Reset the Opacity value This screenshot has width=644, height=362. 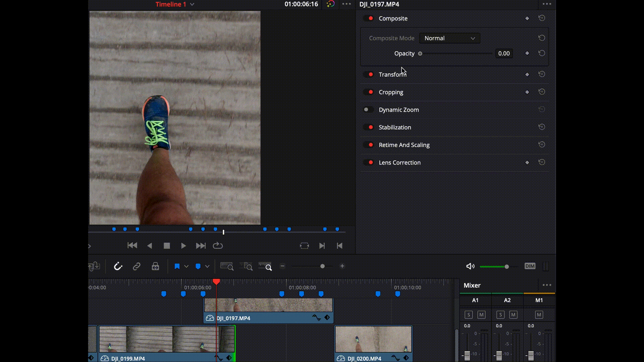click(541, 53)
